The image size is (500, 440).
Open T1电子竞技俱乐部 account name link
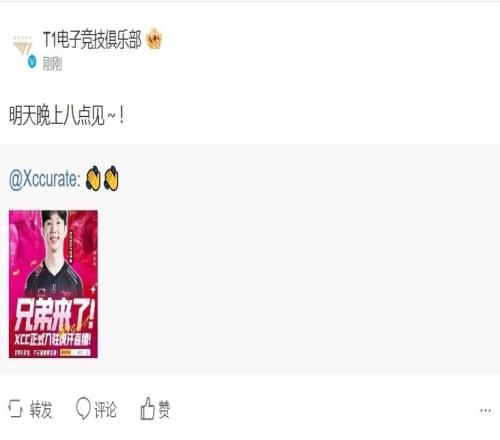92,40
